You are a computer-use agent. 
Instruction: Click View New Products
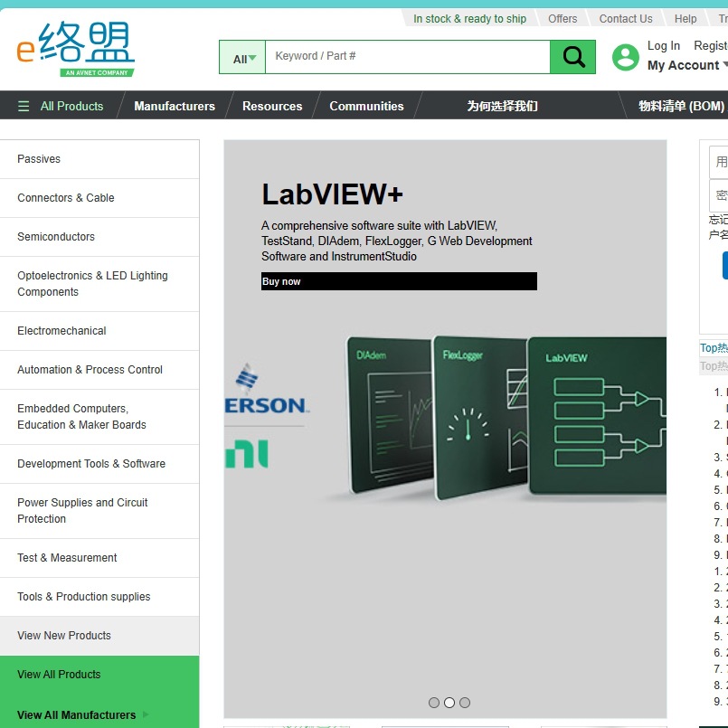(99, 636)
